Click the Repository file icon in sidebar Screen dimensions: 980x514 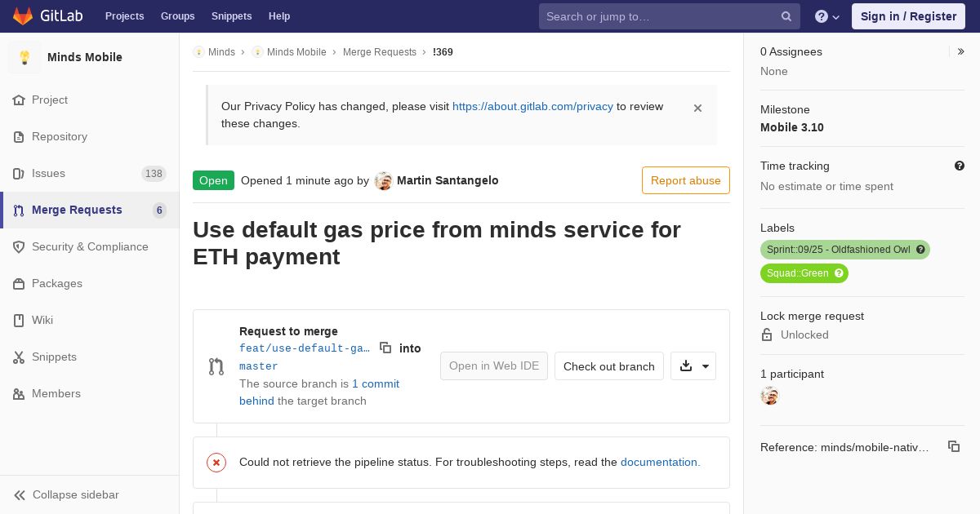coord(19,136)
